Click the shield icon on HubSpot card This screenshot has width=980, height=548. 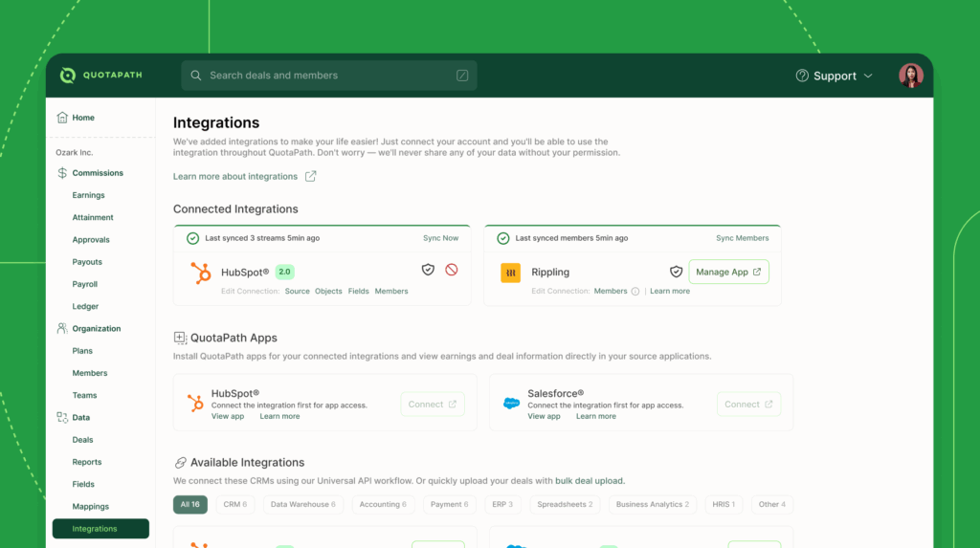pos(428,270)
